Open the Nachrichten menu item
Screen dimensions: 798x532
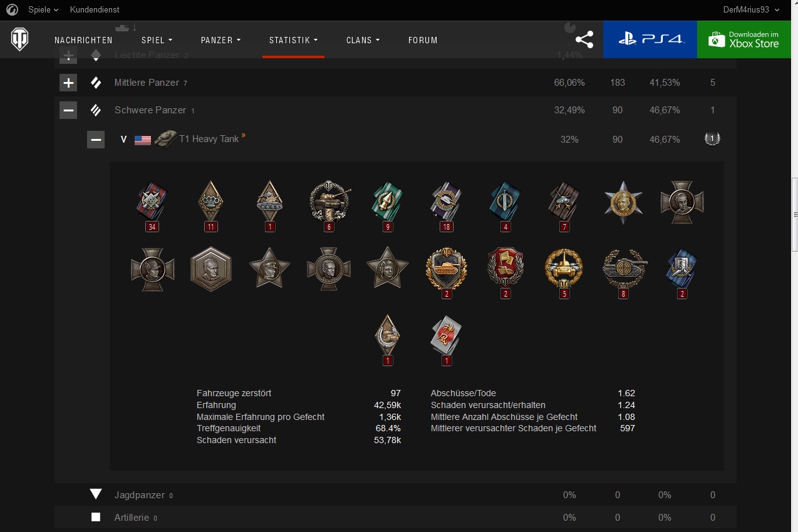point(83,40)
